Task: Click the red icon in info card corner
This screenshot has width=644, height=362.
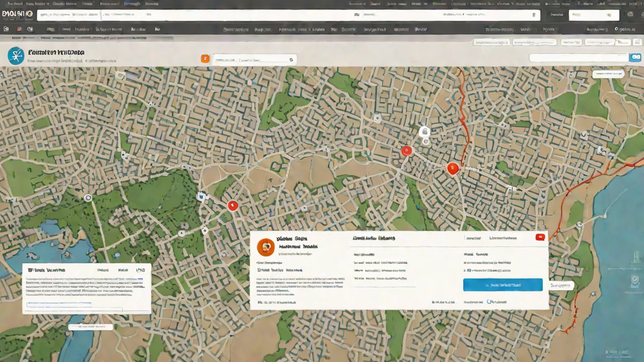Action: coord(540,237)
